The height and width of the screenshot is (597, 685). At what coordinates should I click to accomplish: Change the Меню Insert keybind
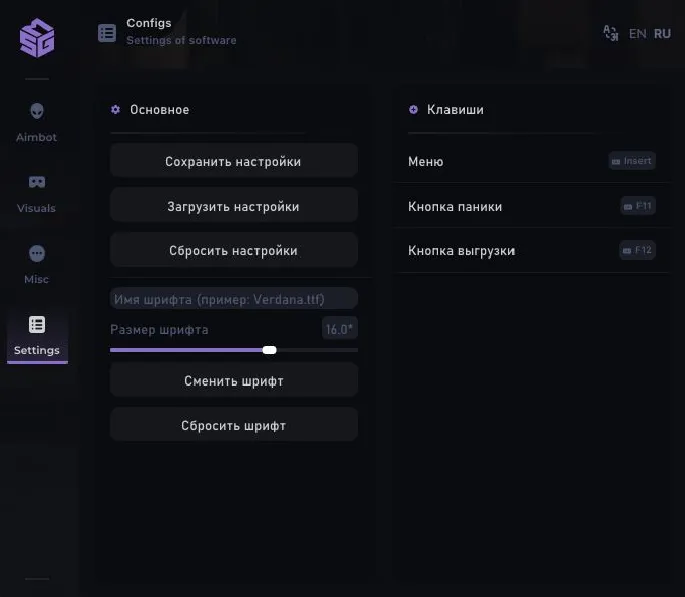(x=632, y=161)
